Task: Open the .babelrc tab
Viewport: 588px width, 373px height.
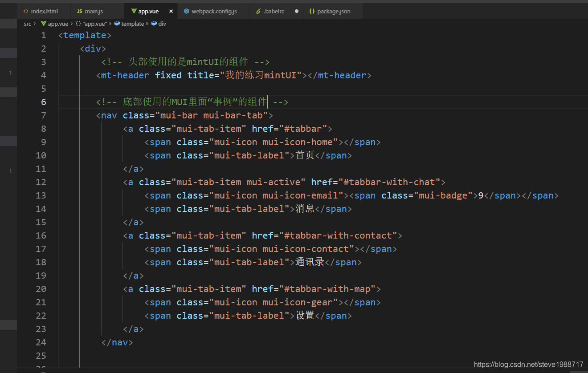Action: 274,11
